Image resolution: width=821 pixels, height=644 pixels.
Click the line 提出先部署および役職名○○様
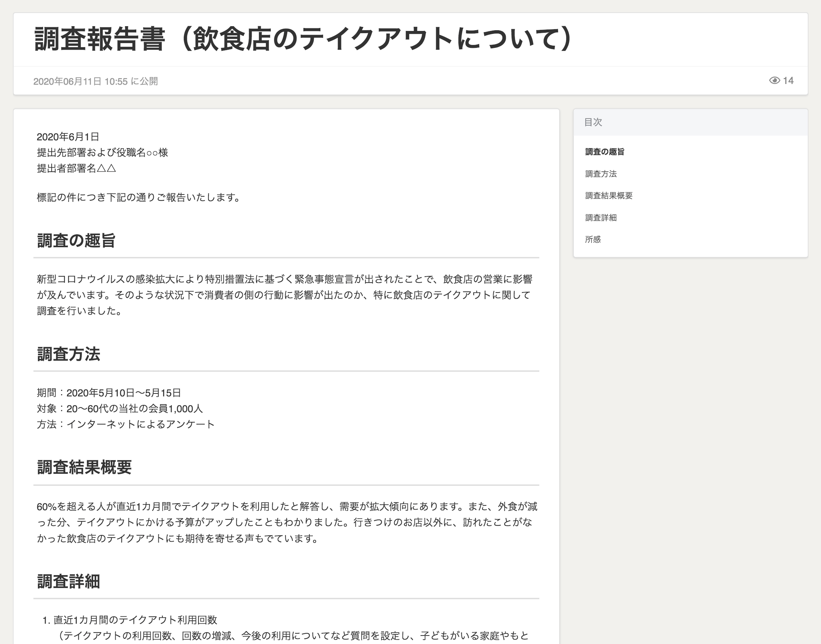tap(102, 152)
